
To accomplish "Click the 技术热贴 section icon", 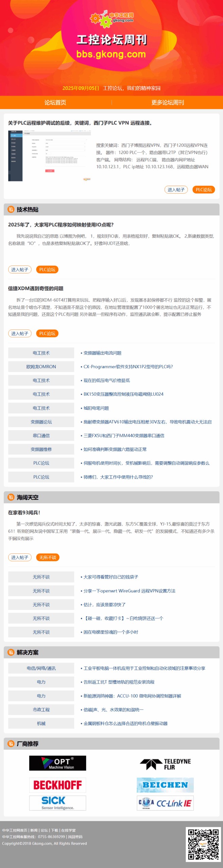I will [11, 209].
